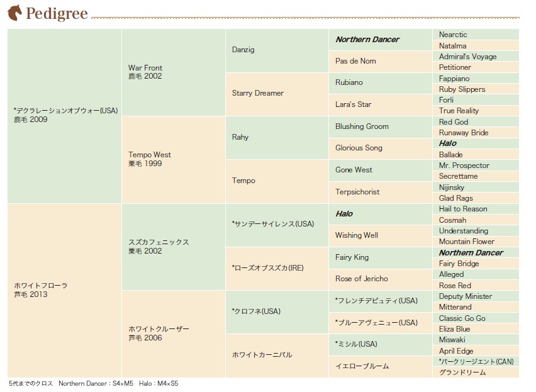Click the Nearctic cell
536x392 pixels.
[476, 35]
